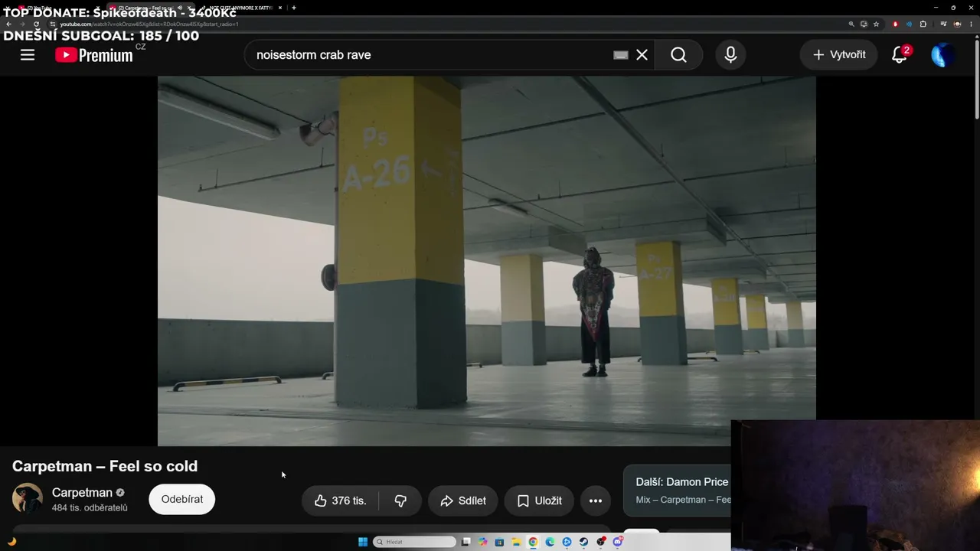Go forward in browser history

(22, 24)
